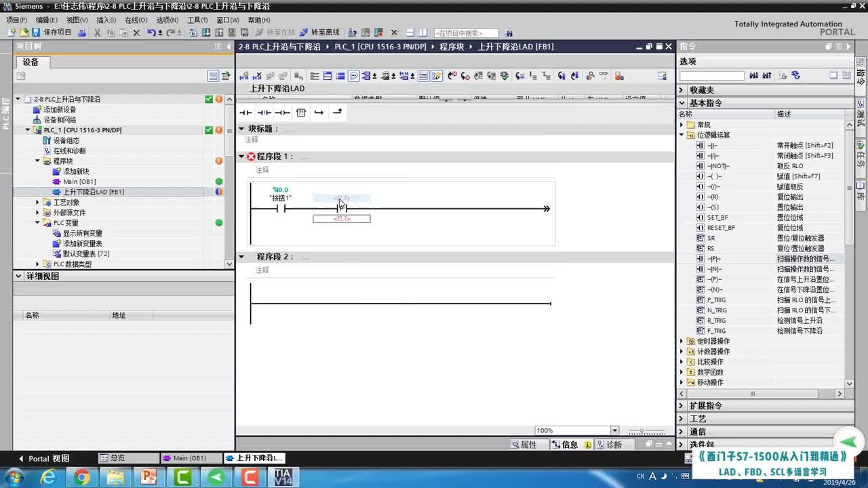Image resolution: width=868 pixels, height=488 pixels.
Task: Open the 在线(O) menu
Action: click(136, 20)
